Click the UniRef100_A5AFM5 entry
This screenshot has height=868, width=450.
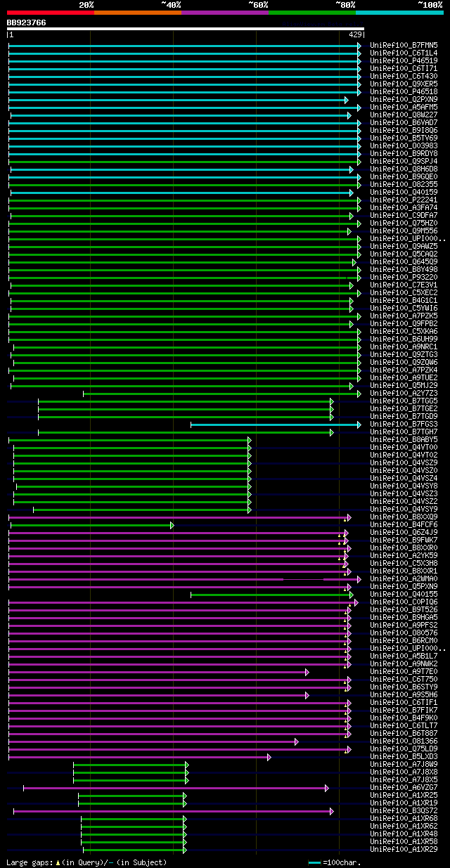(404, 107)
